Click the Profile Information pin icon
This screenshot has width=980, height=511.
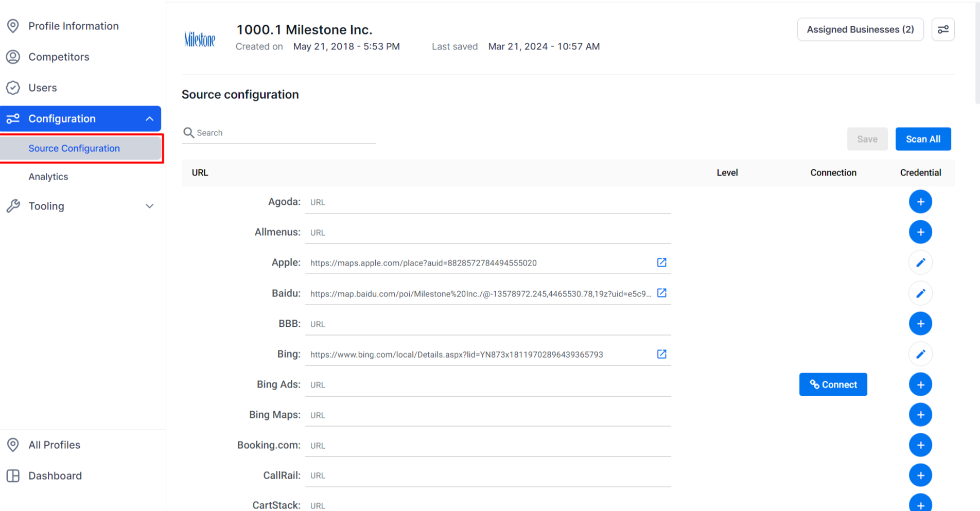(13, 26)
